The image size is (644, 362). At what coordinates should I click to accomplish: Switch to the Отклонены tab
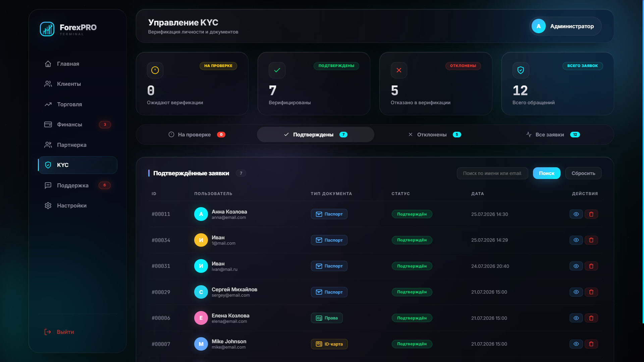435,134
